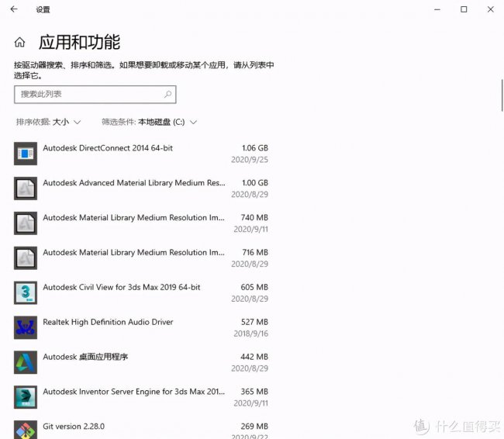
Task: Click the 740 MB size value
Action: (x=254, y=217)
